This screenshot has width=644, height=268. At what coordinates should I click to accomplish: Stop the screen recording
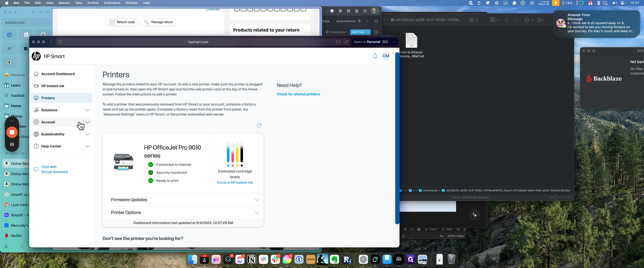tap(12, 132)
